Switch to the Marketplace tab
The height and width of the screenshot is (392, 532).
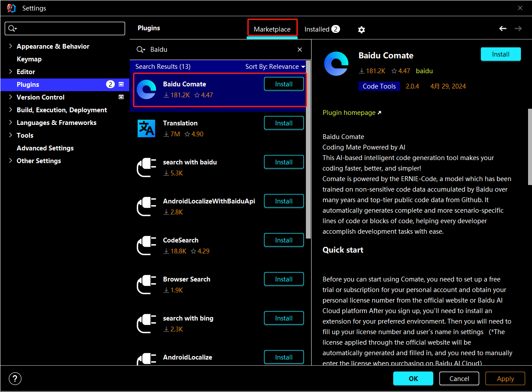pyautogui.click(x=272, y=29)
